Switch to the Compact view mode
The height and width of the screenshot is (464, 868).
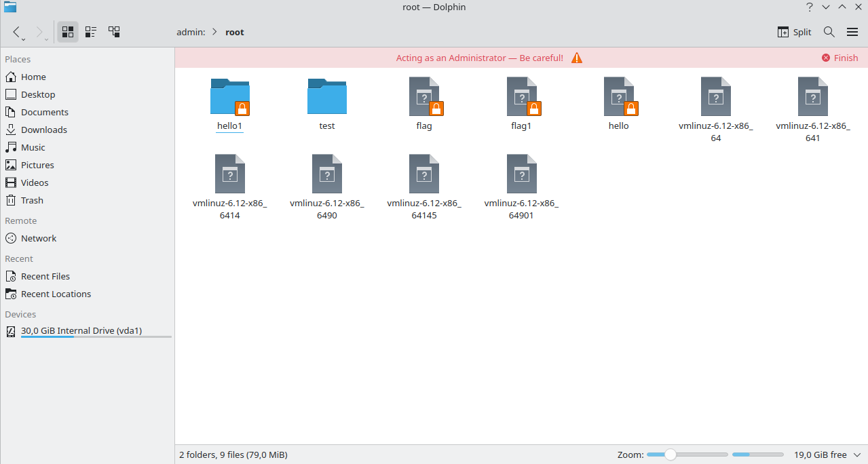coord(90,31)
